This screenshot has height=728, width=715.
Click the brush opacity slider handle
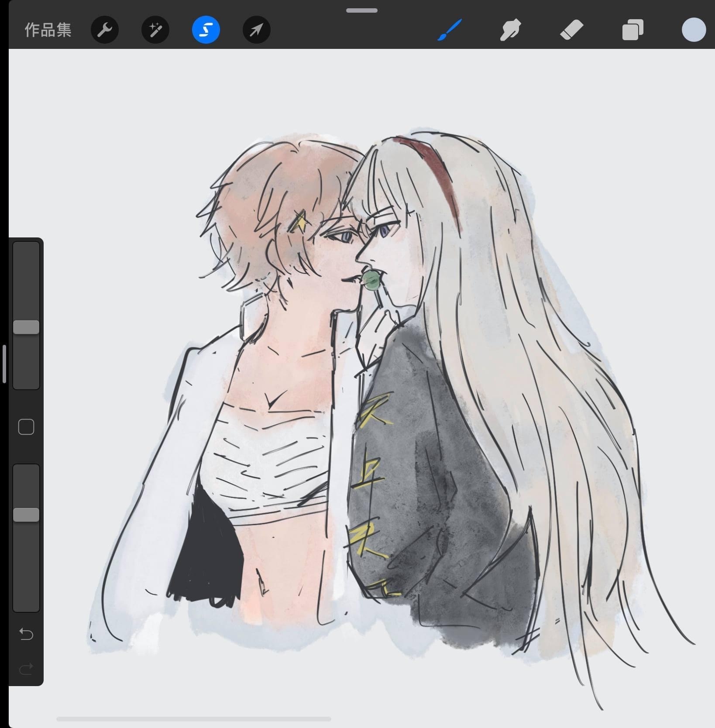point(26,515)
